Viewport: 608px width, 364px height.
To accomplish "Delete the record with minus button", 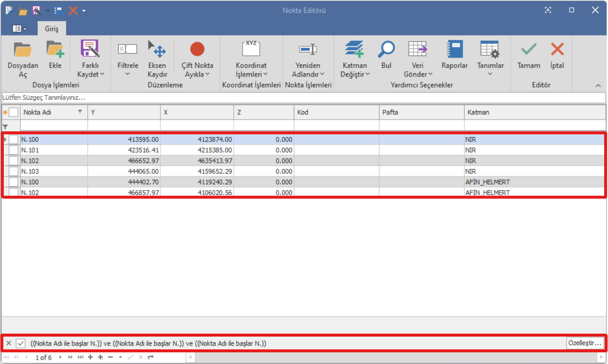I will click(110, 357).
